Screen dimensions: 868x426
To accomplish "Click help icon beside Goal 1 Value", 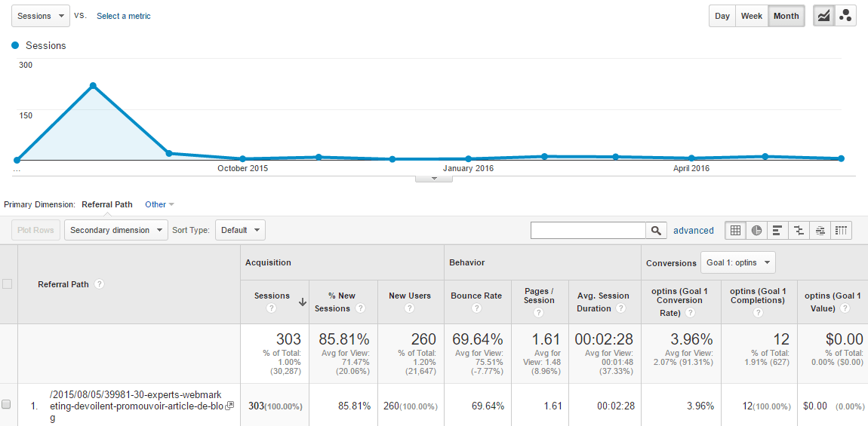I will pyautogui.click(x=845, y=308).
